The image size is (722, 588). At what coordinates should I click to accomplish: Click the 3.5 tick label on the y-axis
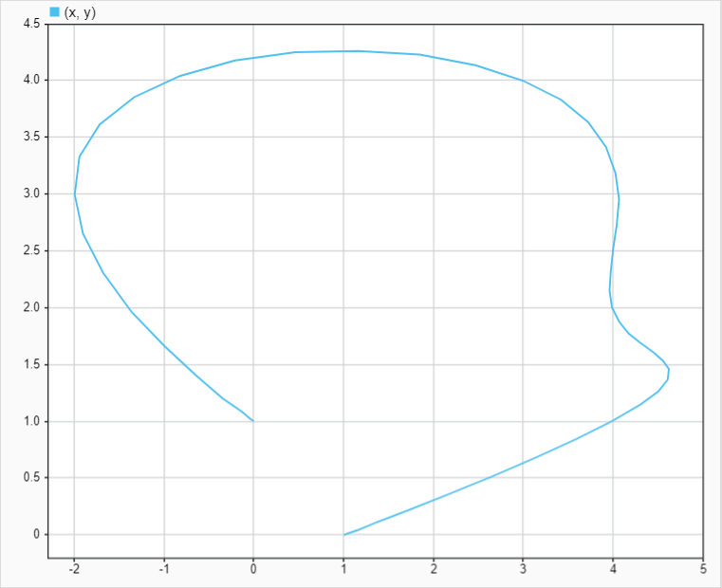(30, 137)
